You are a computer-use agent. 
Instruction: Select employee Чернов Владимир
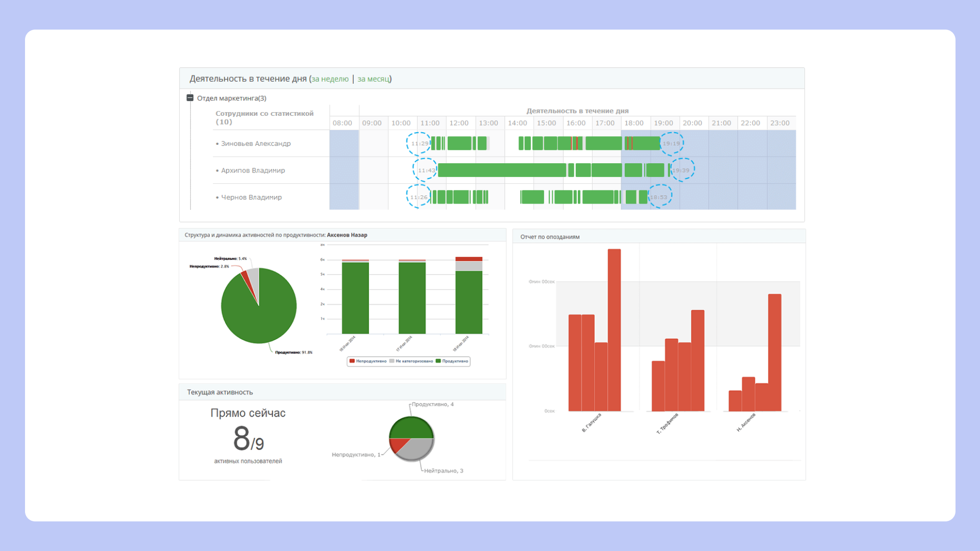(x=251, y=197)
